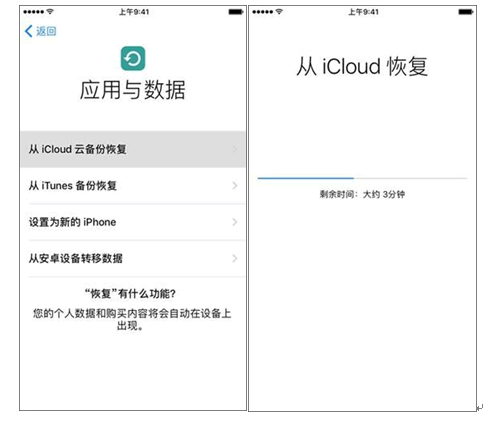Select 从 iTunes 备份恢复 option
Screen dimensions: 499x425
pos(133,186)
